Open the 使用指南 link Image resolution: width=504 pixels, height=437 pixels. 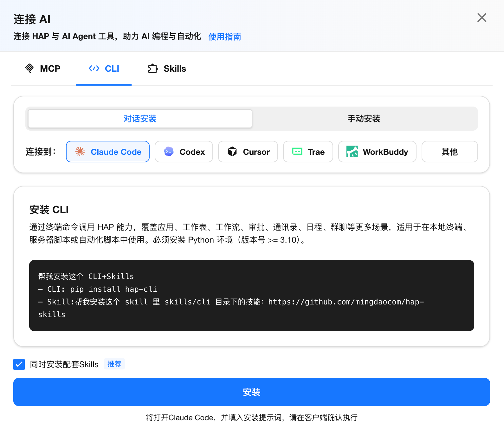point(224,37)
